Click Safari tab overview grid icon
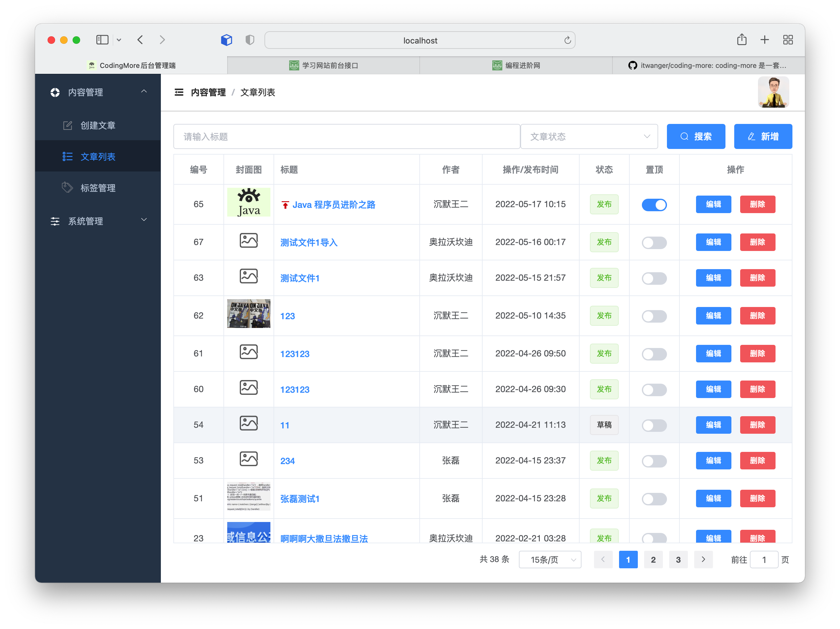 tap(788, 40)
